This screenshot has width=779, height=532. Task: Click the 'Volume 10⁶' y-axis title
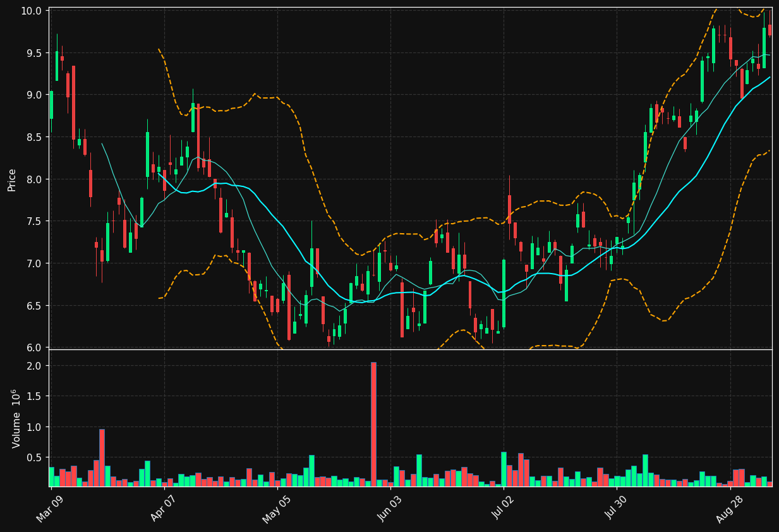[x=15, y=418]
